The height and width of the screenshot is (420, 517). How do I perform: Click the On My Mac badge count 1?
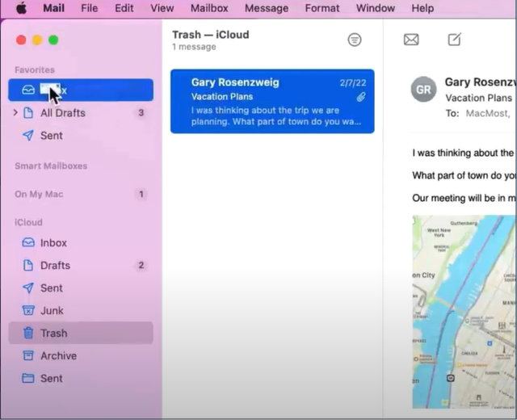[x=141, y=194]
